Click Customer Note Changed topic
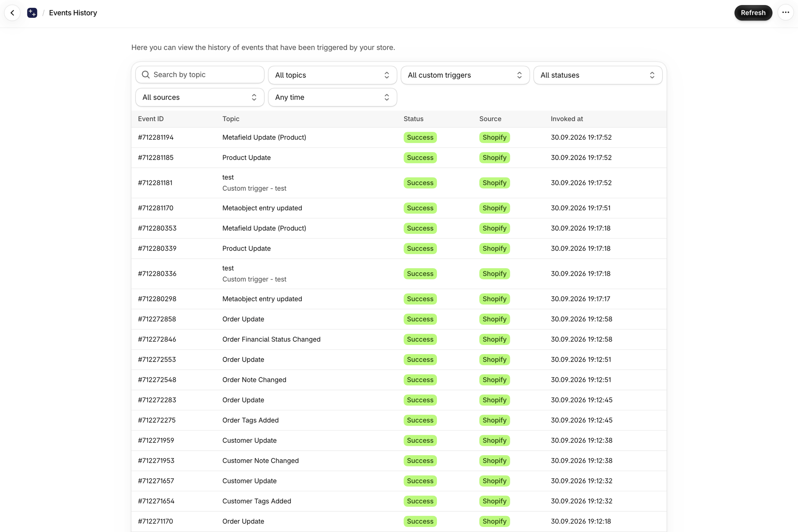 [261, 461]
